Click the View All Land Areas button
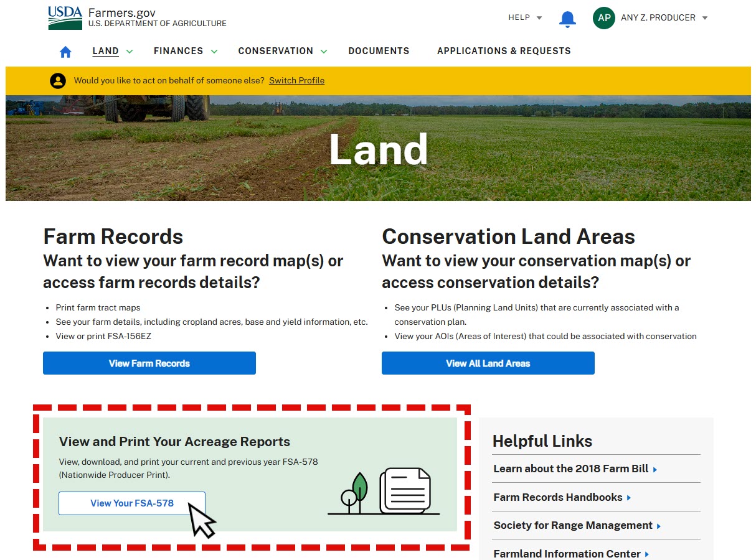 [x=488, y=363]
